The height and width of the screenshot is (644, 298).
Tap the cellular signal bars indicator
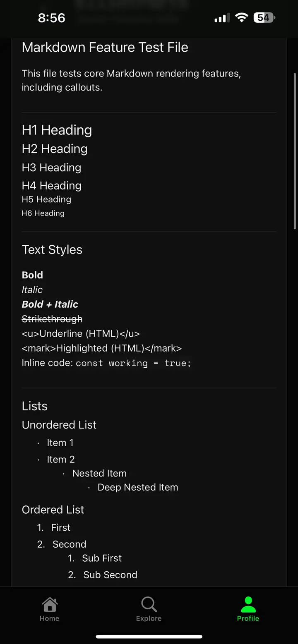(221, 17)
